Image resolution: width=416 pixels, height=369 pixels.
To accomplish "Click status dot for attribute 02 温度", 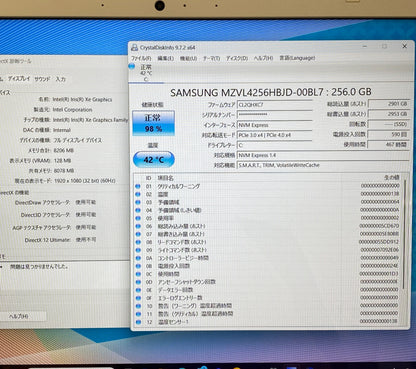I will click(x=138, y=194).
